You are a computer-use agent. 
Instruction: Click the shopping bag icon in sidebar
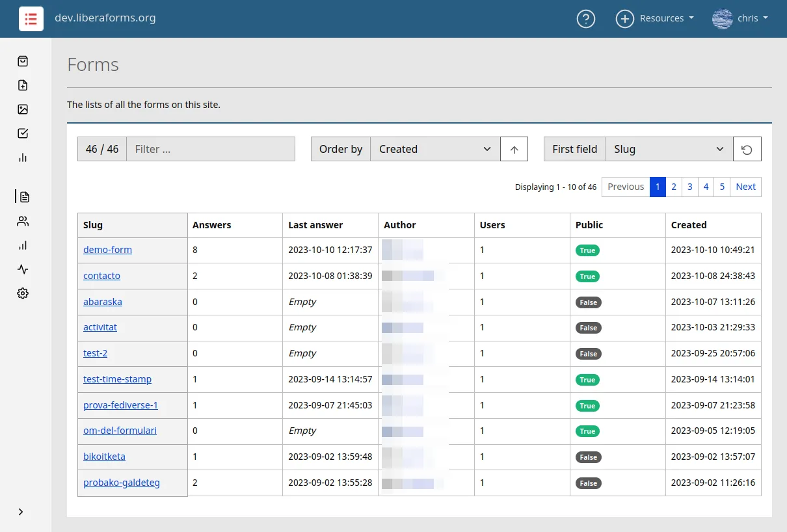(23, 61)
